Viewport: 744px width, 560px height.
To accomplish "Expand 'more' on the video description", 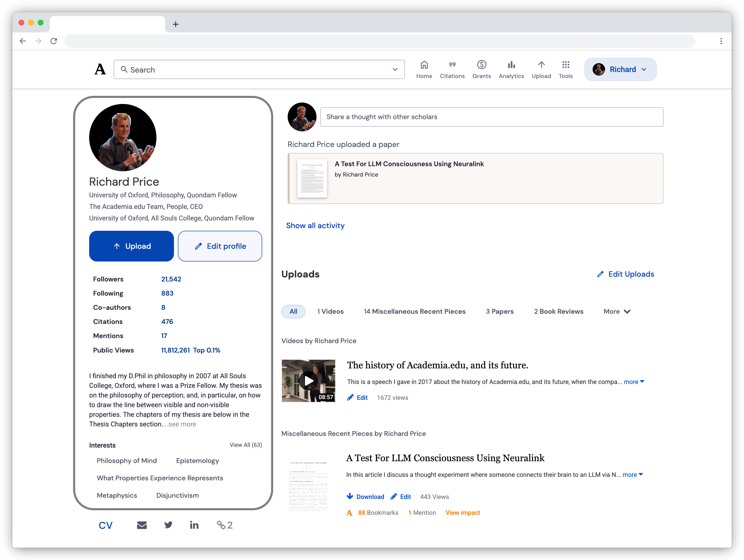I will coord(634,382).
